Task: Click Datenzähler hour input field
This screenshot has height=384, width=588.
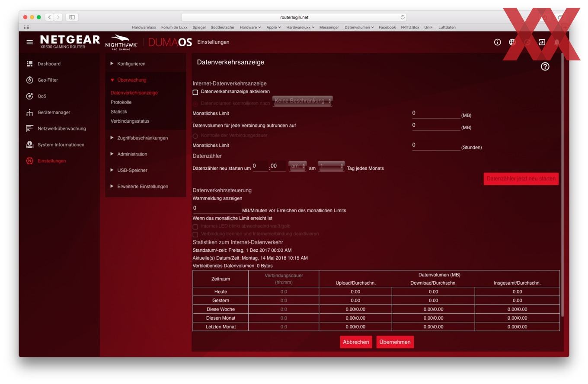Action: pyautogui.click(x=260, y=166)
